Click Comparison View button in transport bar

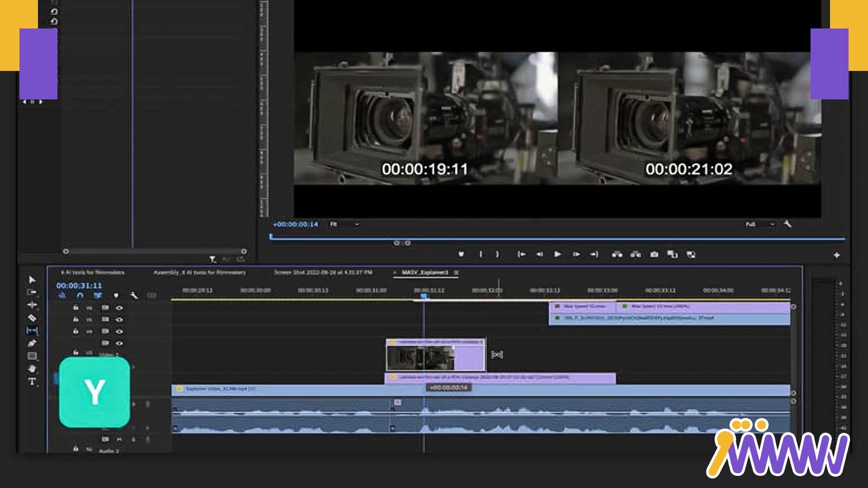[672, 254]
